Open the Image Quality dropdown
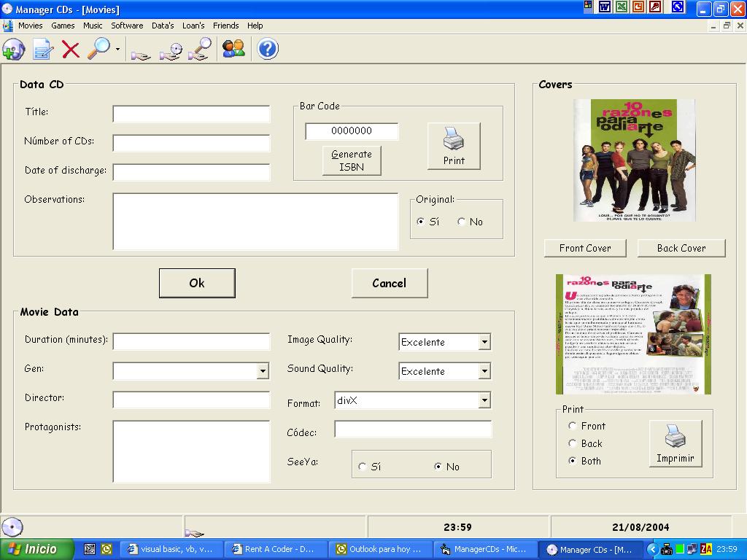Viewport: 747px width, 560px height. [x=484, y=342]
